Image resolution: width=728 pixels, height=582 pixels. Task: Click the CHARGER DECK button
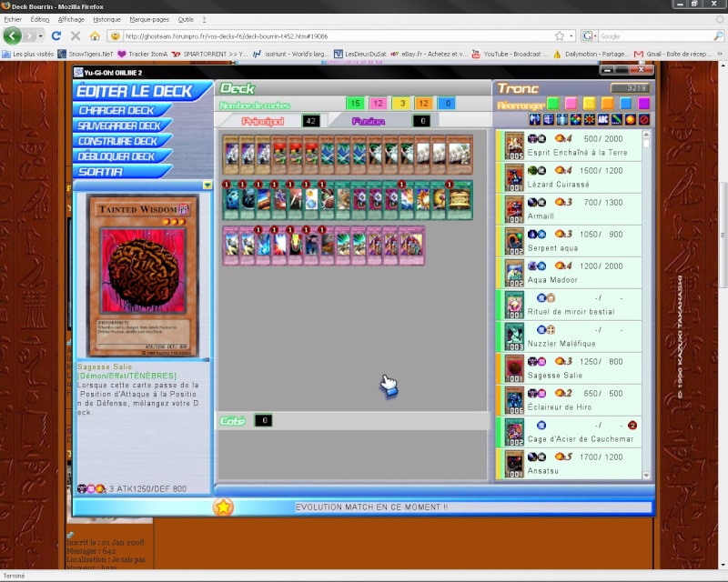tap(122, 110)
